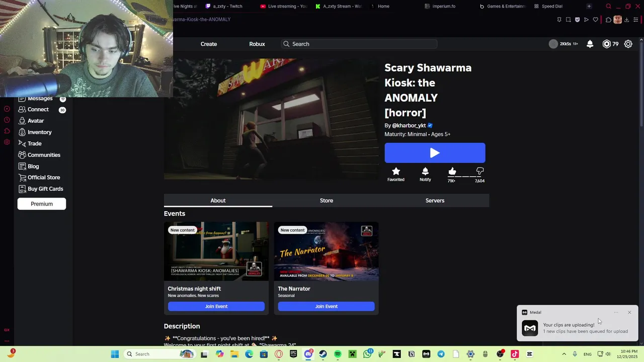Open browser downloads icon
Viewport: 644px width, 362px height.
pyautogui.click(x=627, y=20)
